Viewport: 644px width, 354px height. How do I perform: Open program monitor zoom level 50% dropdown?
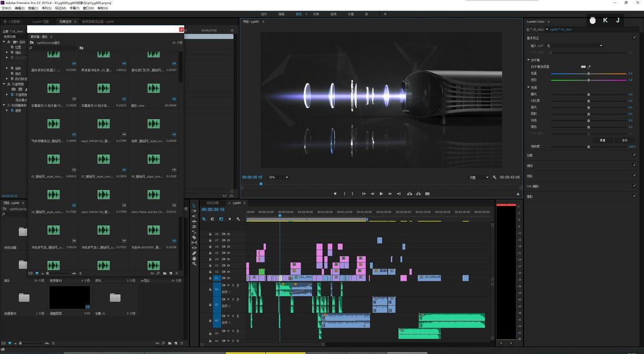pos(278,178)
